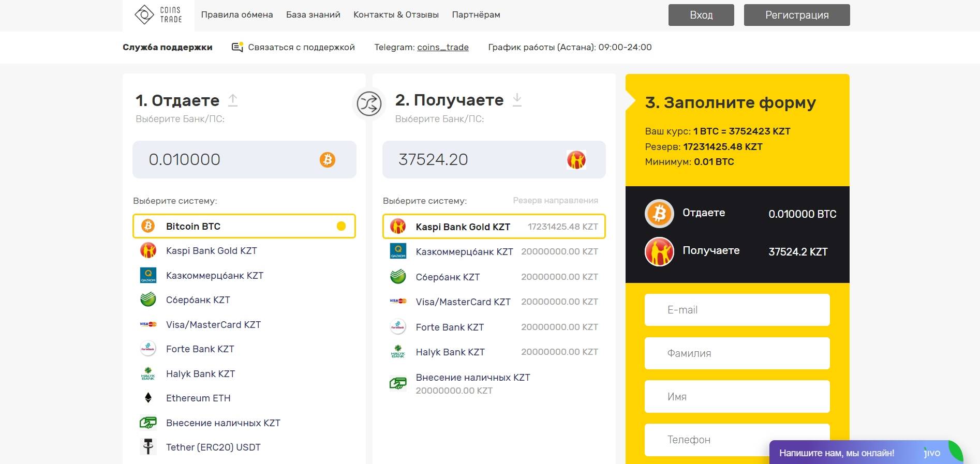Click the Резерв направления label
The width and height of the screenshot is (980, 464).
555,200
